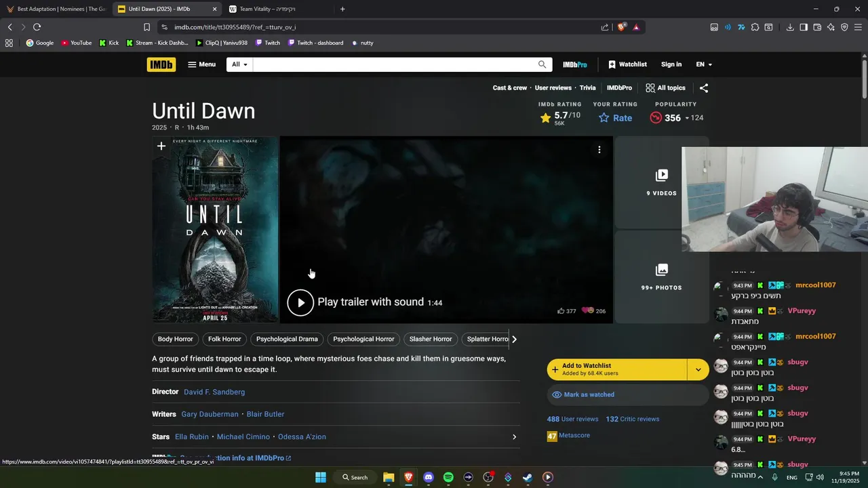Open Michael Cimino's page
Image resolution: width=868 pixels, height=488 pixels.
pyautogui.click(x=243, y=437)
